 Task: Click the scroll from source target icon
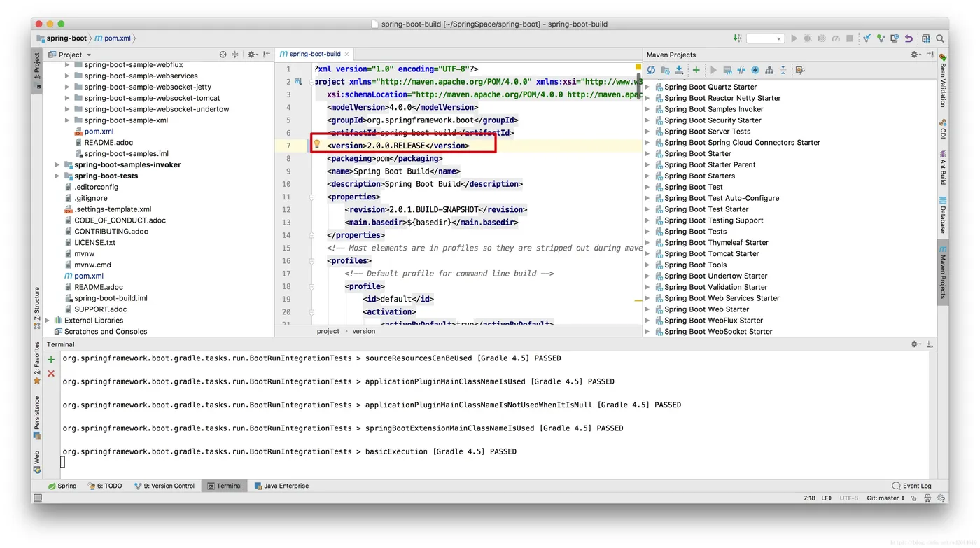[223, 55]
